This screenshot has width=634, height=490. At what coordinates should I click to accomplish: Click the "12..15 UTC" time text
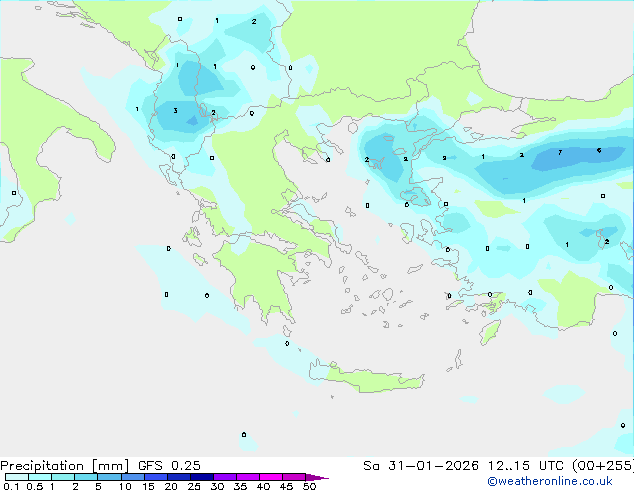tap(525, 466)
